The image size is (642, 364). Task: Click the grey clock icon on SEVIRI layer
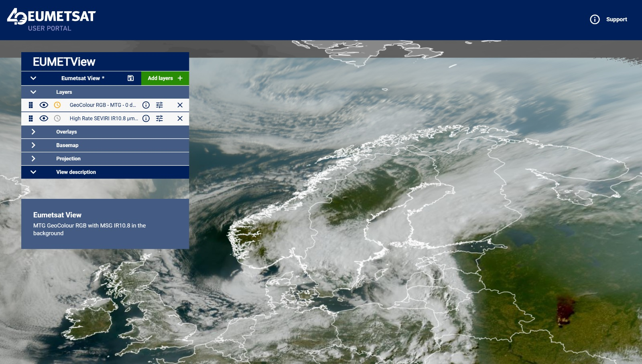57,118
